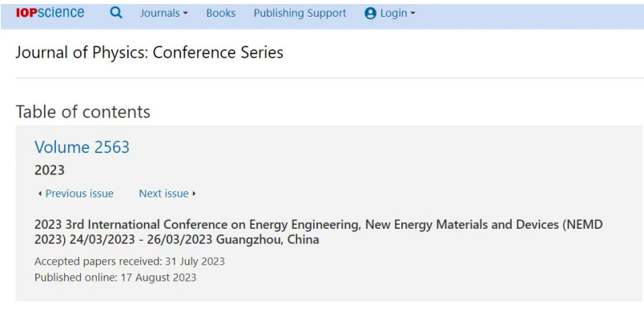
Task: Open the Books menu item
Action: coord(221,13)
